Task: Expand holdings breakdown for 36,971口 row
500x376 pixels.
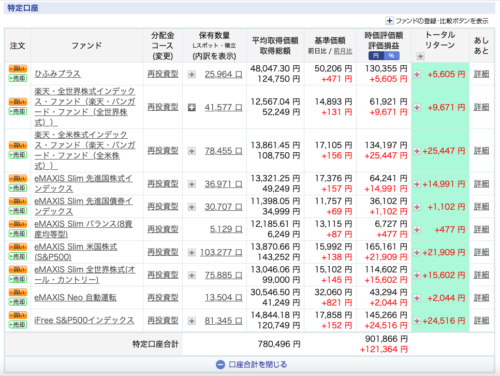Action: (x=192, y=184)
